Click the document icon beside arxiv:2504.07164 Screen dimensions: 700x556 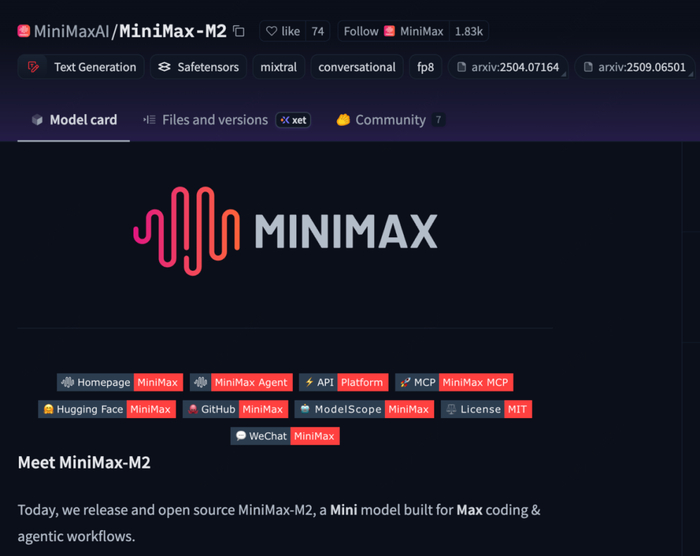pos(462,67)
